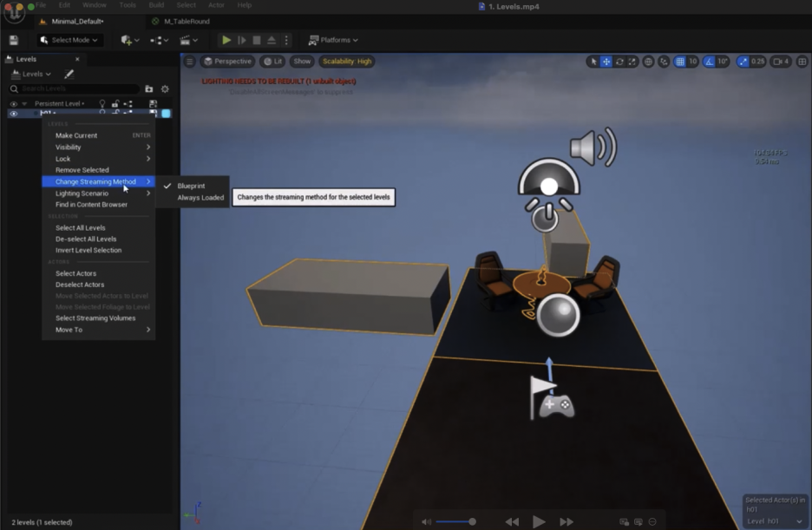Image resolution: width=812 pixels, height=530 pixels.
Task: Expand the Lock submenu
Action: 98,159
